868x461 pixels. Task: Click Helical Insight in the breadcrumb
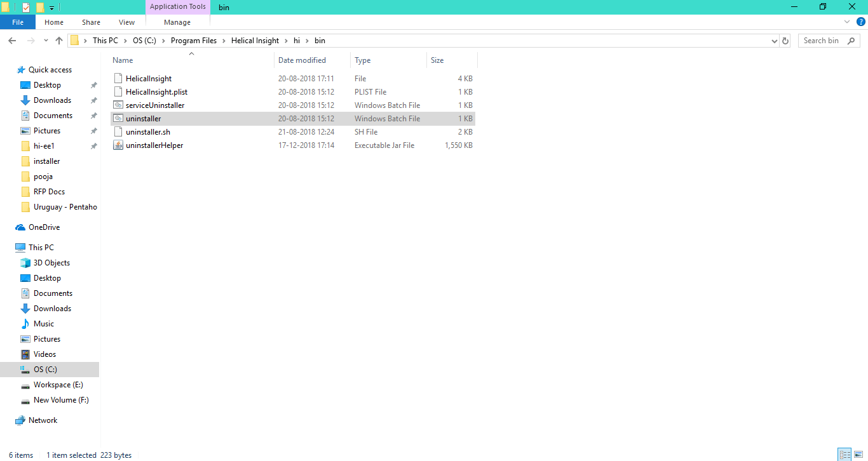click(x=255, y=41)
